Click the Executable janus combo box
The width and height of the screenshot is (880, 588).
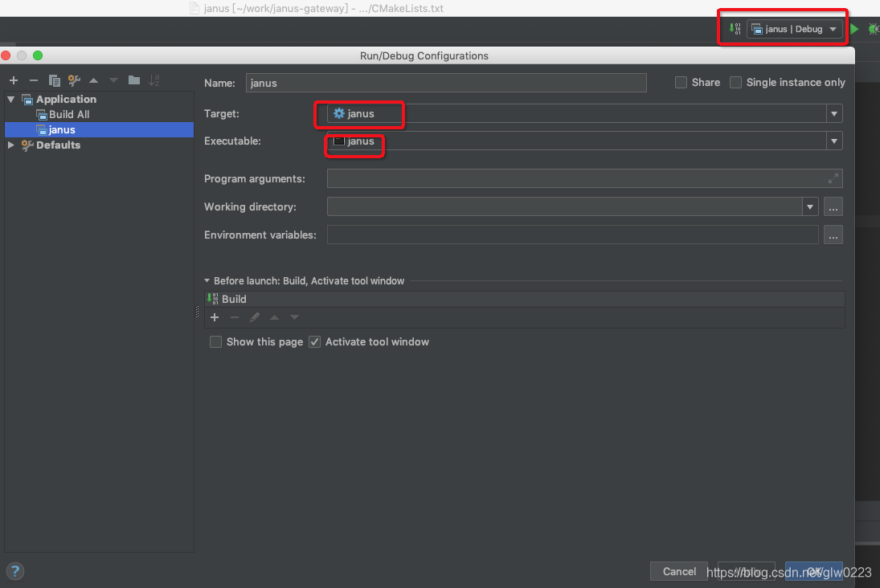point(585,141)
